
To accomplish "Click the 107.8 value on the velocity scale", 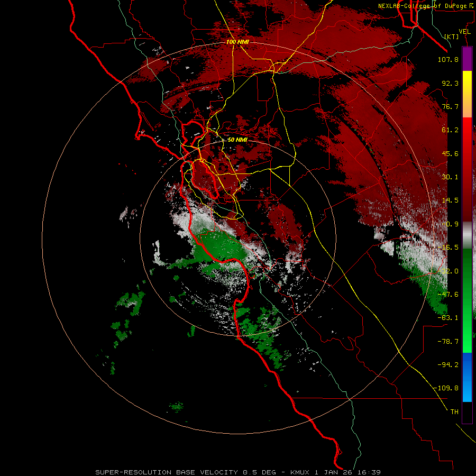I will [x=448, y=59].
